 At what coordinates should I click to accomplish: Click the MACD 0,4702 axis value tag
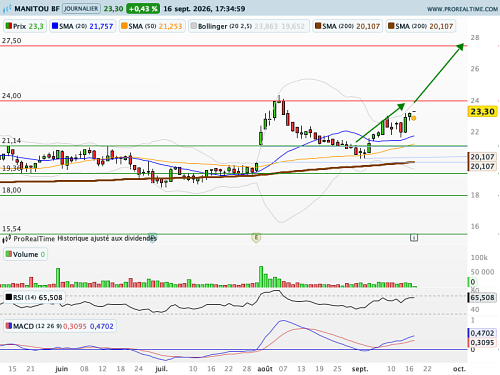coord(482,333)
